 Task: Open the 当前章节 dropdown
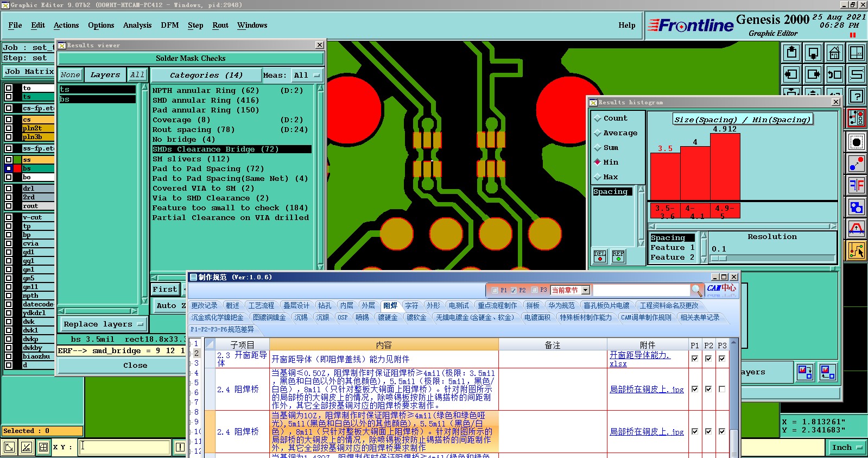(571, 290)
